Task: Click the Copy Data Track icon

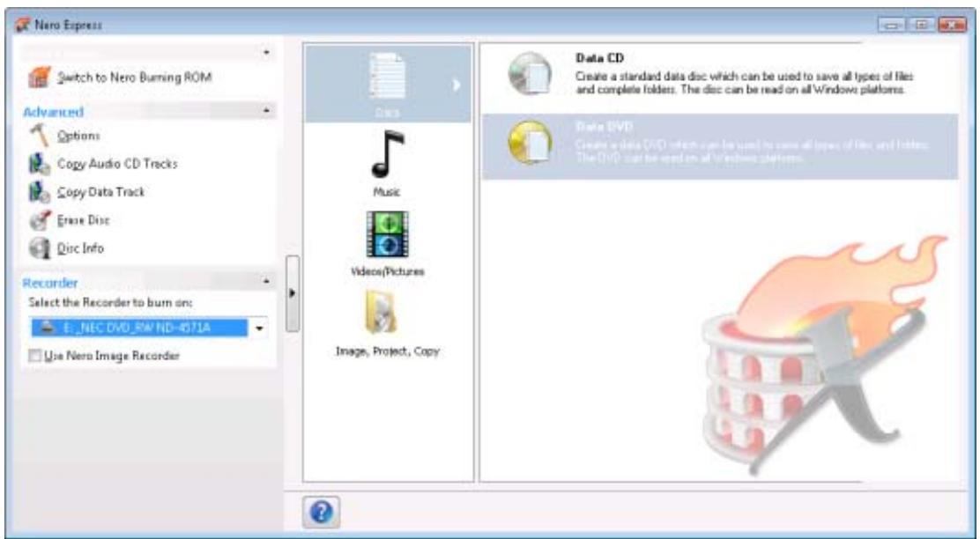Action: pyautogui.click(x=39, y=192)
